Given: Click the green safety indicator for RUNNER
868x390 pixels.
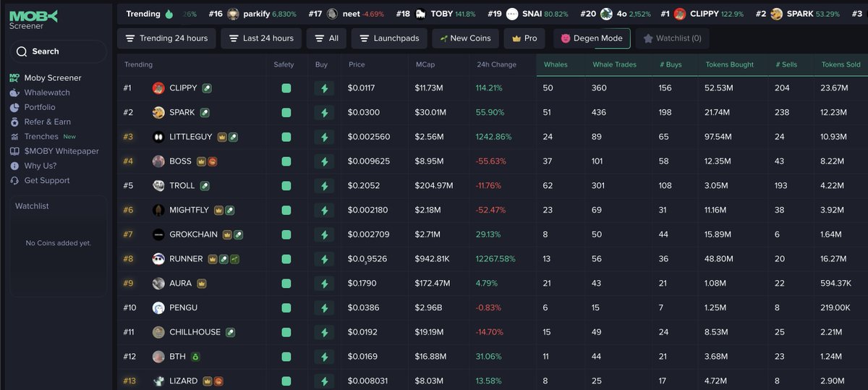Looking at the screenshot, I should point(286,259).
